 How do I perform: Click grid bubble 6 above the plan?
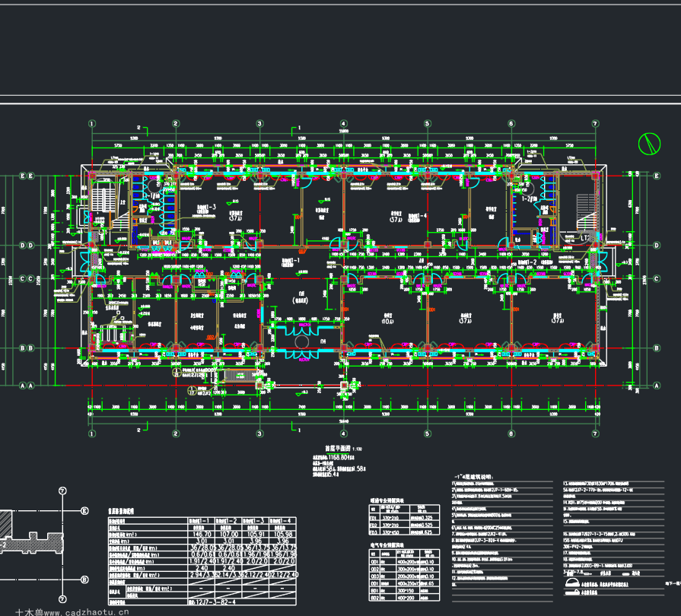coord(511,124)
